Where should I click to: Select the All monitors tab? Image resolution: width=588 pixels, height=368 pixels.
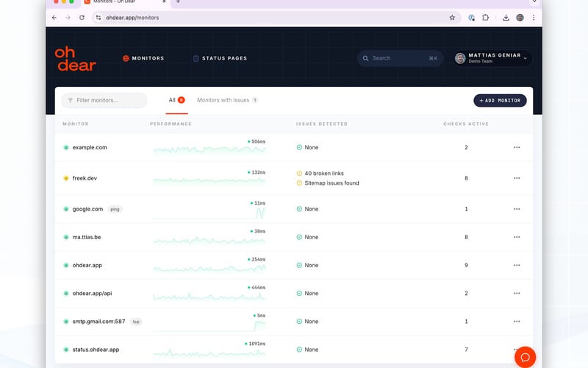[x=176, y=100]
